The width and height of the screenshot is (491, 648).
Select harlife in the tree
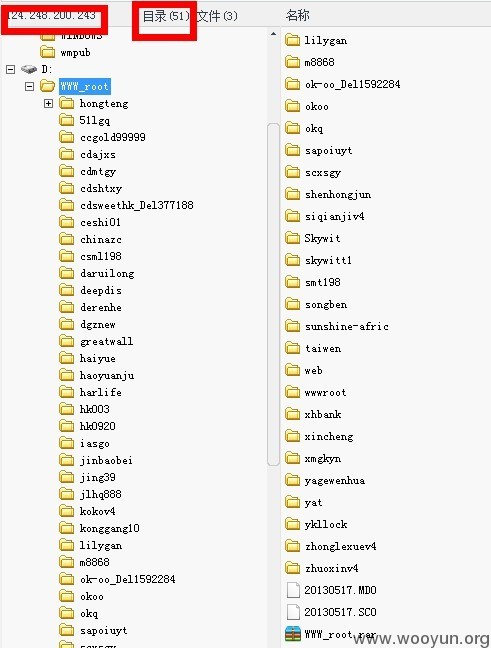pos(100,392)
